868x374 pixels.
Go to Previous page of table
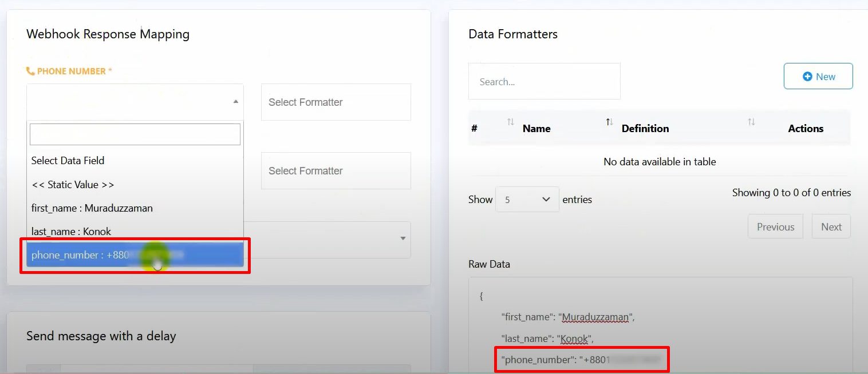775,226
